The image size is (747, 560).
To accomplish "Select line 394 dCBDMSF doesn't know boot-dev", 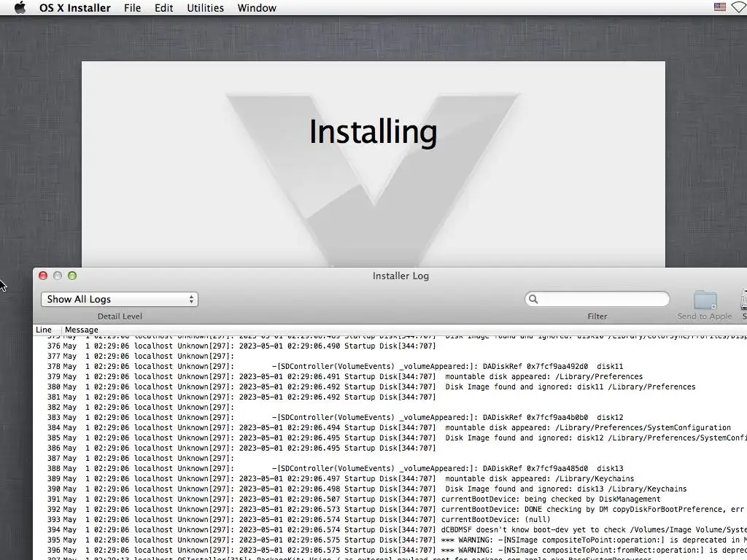I will pos(390,530).
